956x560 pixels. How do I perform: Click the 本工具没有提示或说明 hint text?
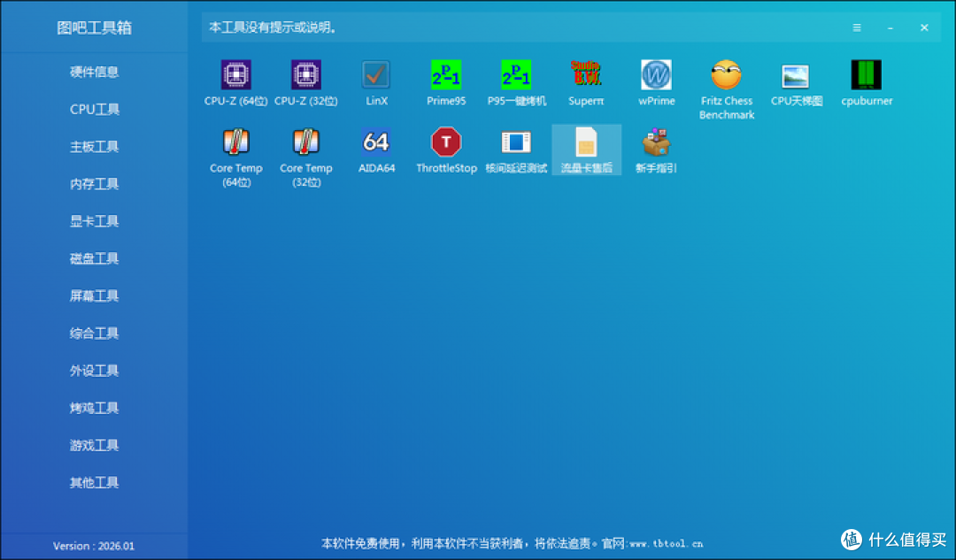coord(273,27)
